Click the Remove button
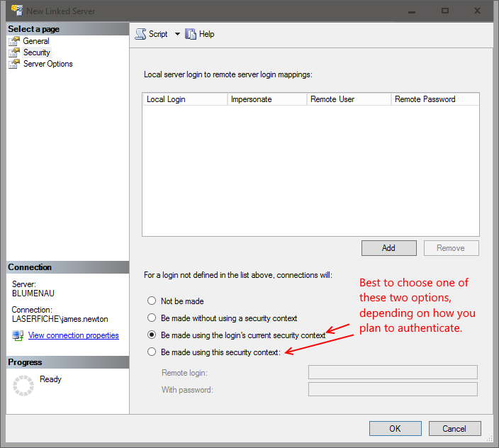Viewport: 499px width, 448px height. [x=452, y=248]
